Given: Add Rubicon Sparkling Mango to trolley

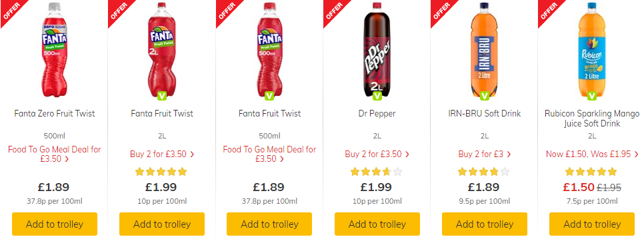Looking at the screenshot, I should click(x=592, y=224).
